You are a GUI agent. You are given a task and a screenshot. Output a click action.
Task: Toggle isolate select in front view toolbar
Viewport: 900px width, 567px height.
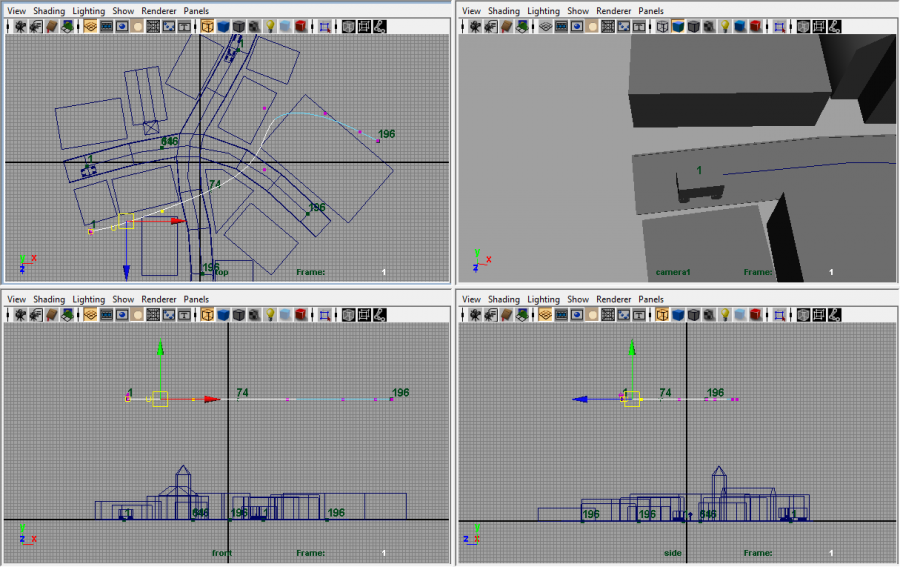coord(324,315)
